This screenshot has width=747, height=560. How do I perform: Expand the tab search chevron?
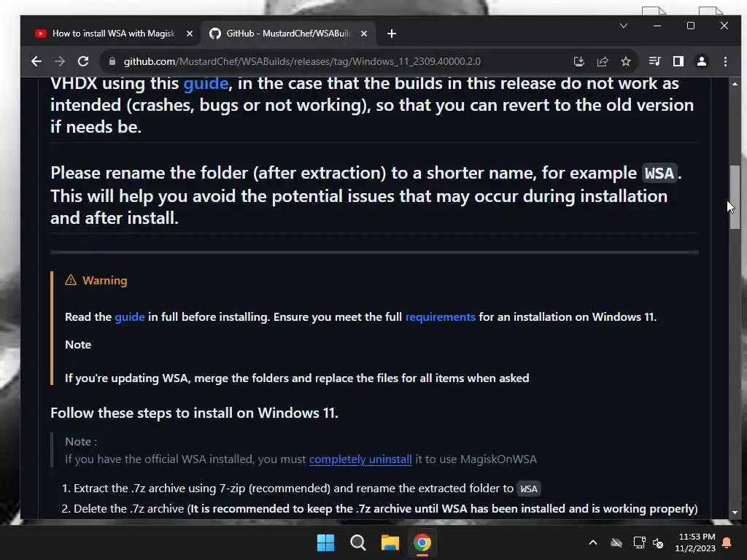click(x=624, y=26)
